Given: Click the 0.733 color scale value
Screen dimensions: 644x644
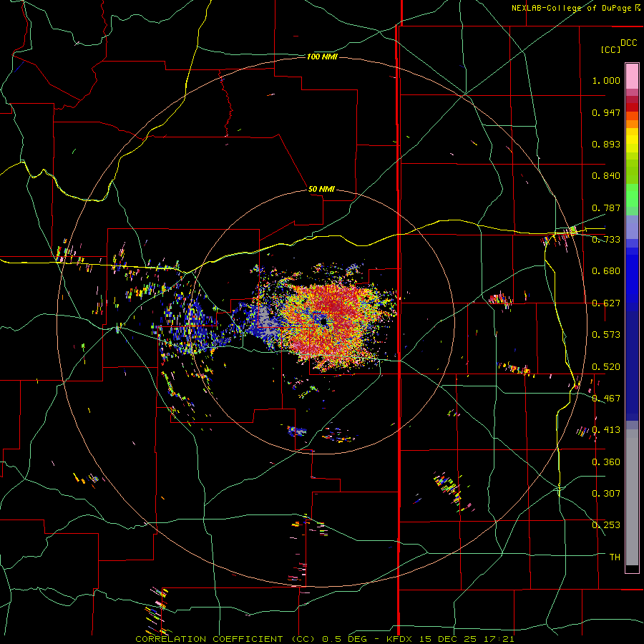Looking at the screenshot, I should (x=606, y=240).
